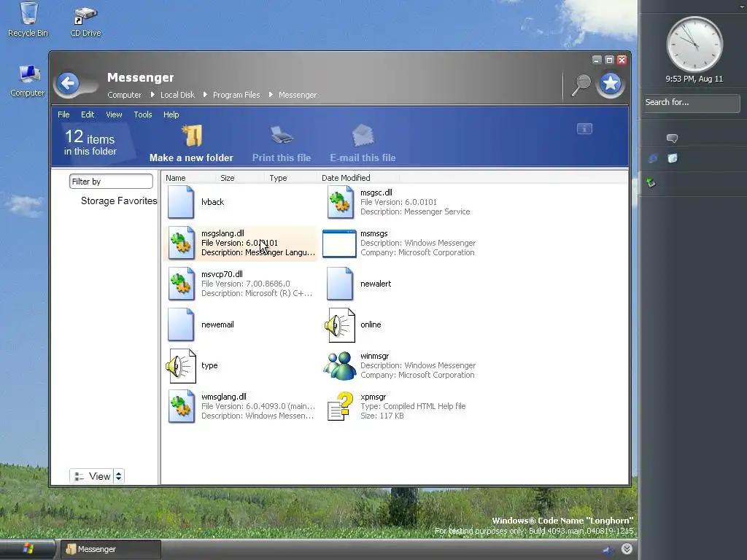The width and height of the screenshot is (747, 560).
Task: Select the msmsgs application icon
Action: tap(339, 244)
